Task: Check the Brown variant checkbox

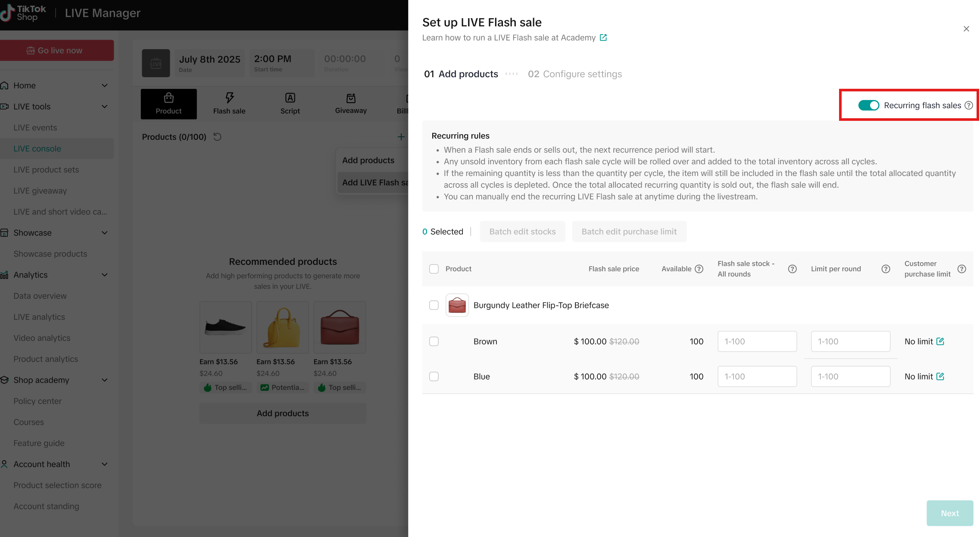Action: tap(434, 341)
